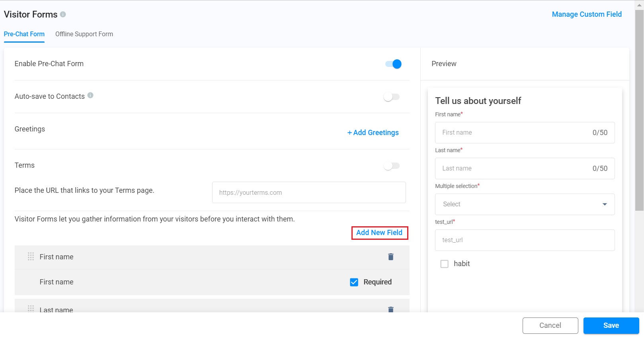Image resolution: width=644 pixels, height=337 pixels.
Task: Uncheck the Required checkbox for First name
Action: coord(354,282)
